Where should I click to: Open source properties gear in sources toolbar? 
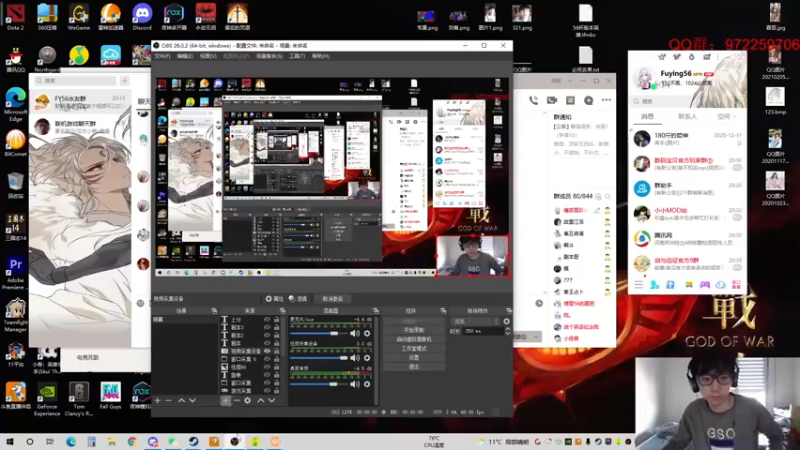[247, 401]
